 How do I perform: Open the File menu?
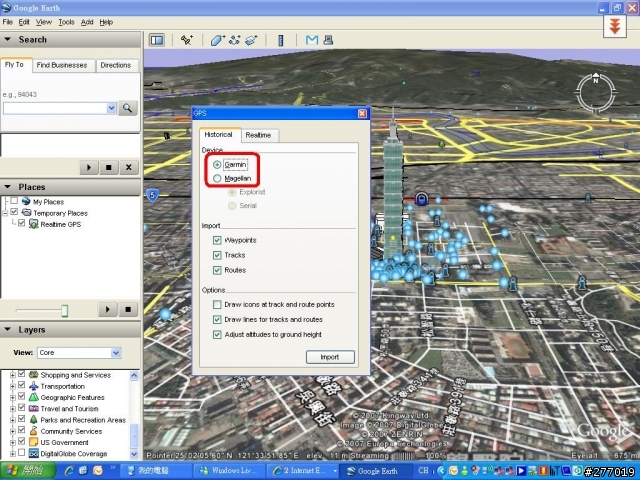pyautogui.click(x=7, y=22)
